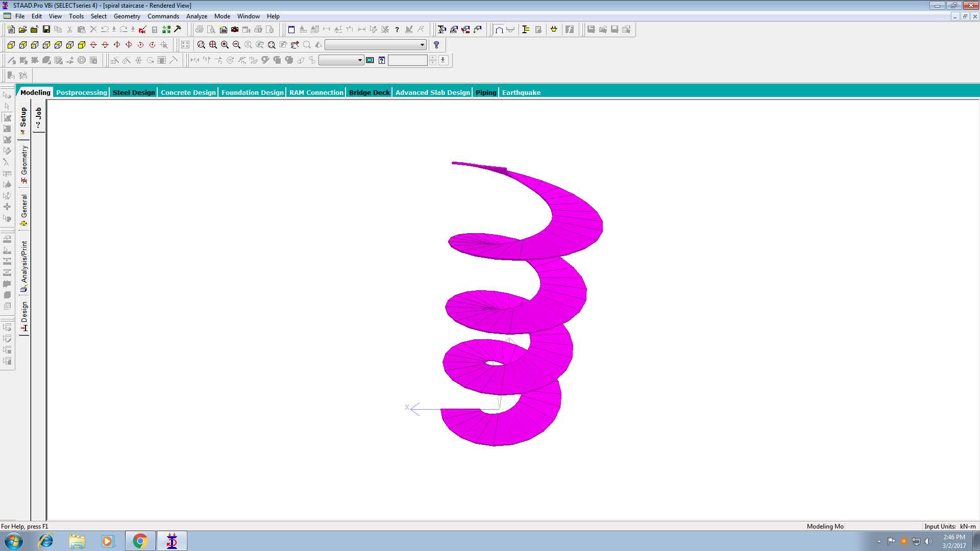This screenshot has height=551, width=980.
Task: Open the yellow beam section icon
Action: tap(526, 30)
